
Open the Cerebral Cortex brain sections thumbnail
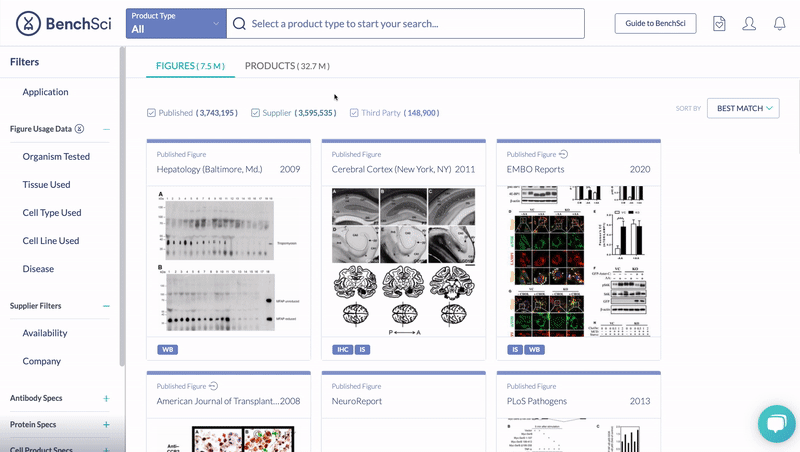pyautogui.click(x=404, y=261)
